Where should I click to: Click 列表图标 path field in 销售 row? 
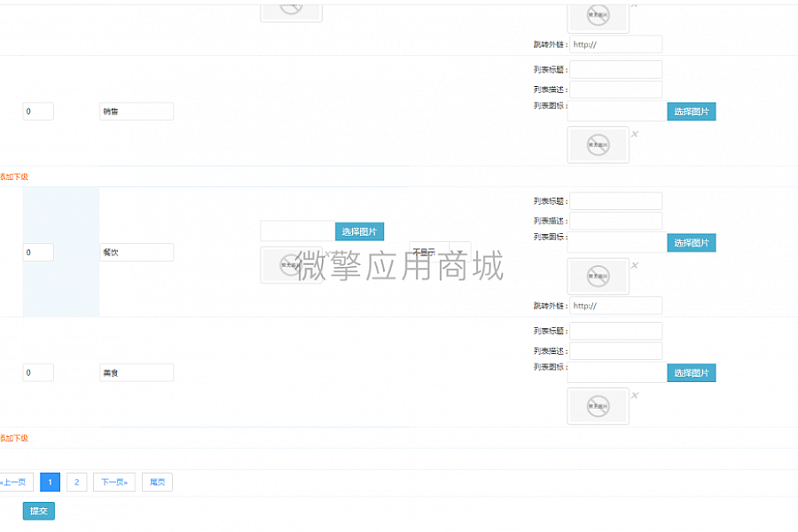point(617,111)
